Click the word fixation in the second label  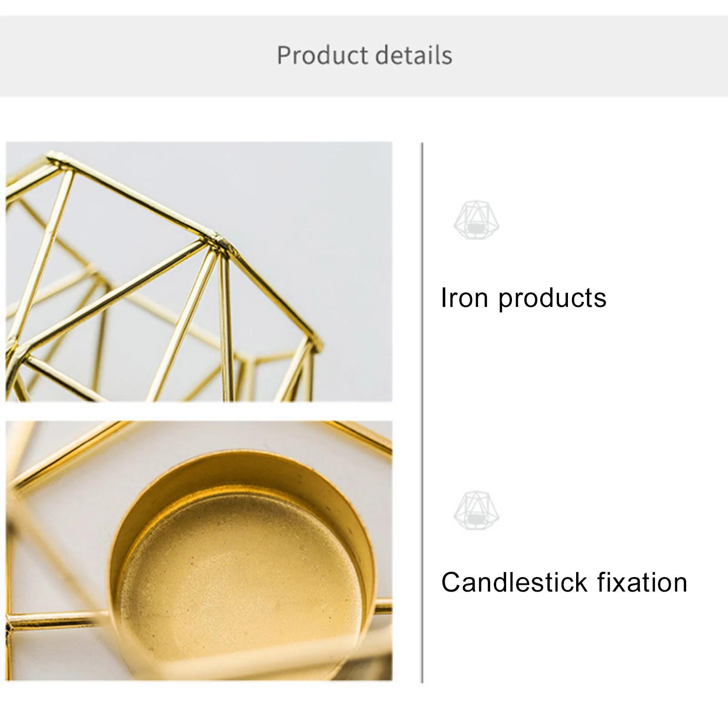click(642, 582)
